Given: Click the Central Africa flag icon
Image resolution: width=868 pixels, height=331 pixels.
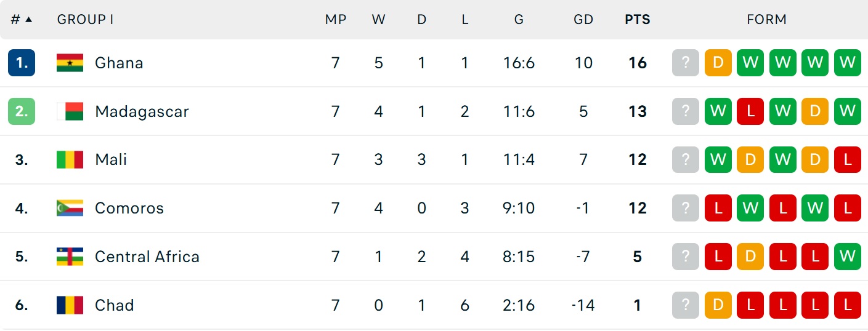Looking at the screenshot, I should [x=70, y=257].
